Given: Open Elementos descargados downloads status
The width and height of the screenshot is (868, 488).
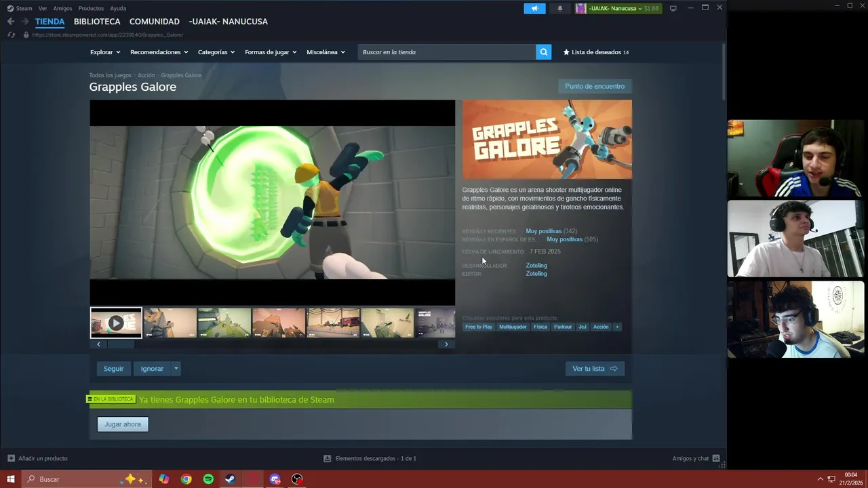Looking at the screenshot, I should [370, 459].
